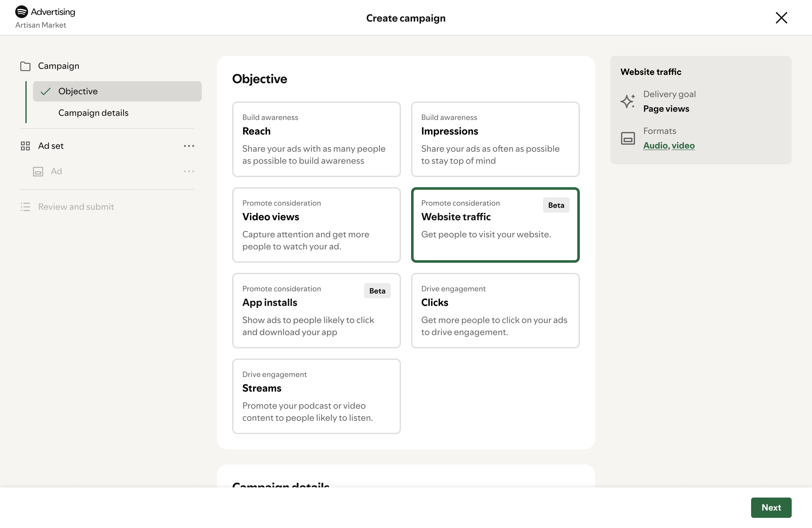Click the Ad format icon in sidebar

38,171
